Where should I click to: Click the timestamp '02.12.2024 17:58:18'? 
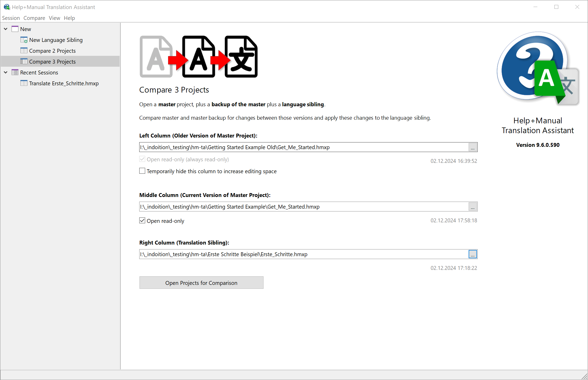[454, 220]
